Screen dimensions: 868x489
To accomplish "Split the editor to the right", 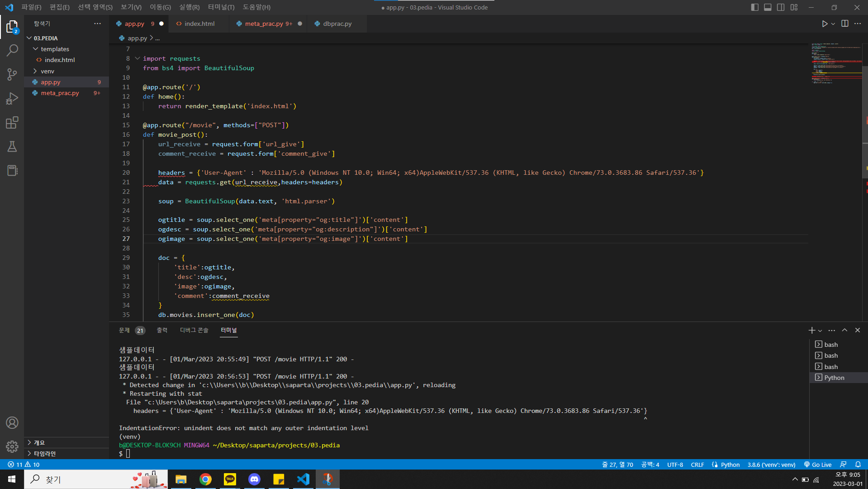I will coord(844,24).
